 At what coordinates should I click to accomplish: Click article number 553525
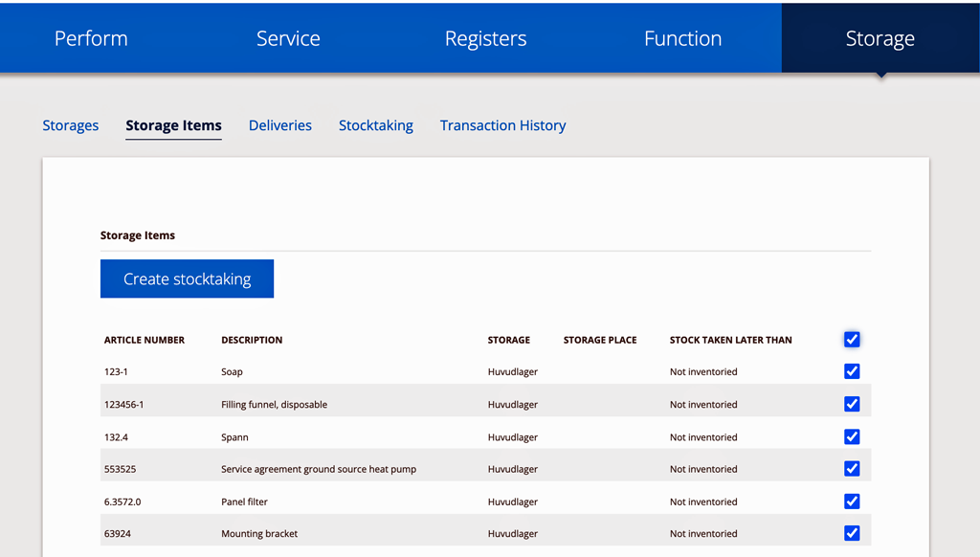tap(120, 469)
